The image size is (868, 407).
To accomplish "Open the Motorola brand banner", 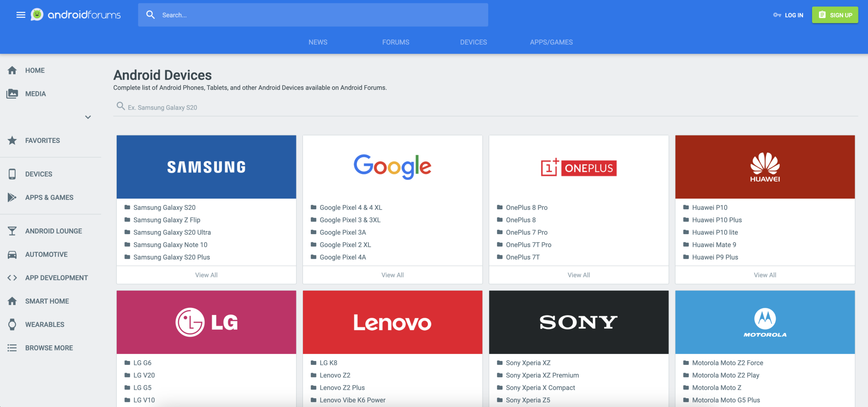I will (x=765, y=322).
